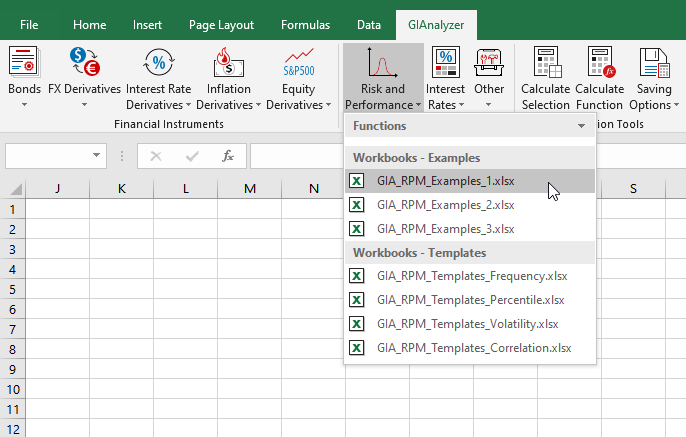Expand the Bonds dropdown arrow
The image size is (686, 437).
pyautogui.click(x=24, y=105)
